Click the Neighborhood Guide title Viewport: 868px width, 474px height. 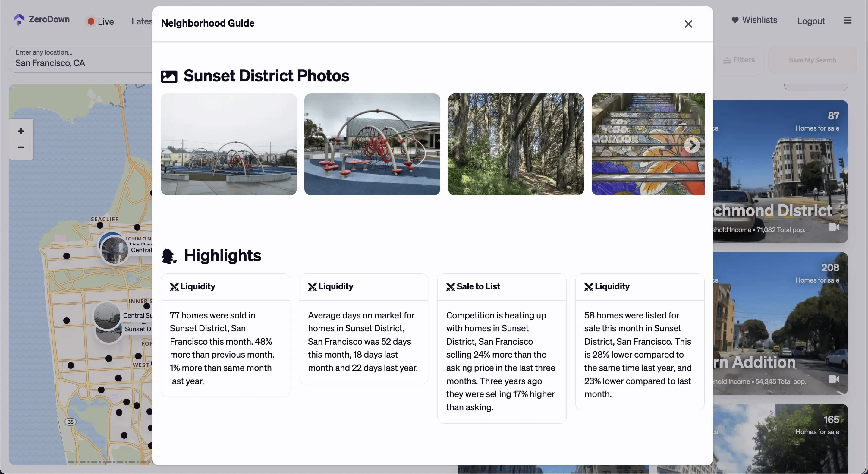[x=208, y=23]
